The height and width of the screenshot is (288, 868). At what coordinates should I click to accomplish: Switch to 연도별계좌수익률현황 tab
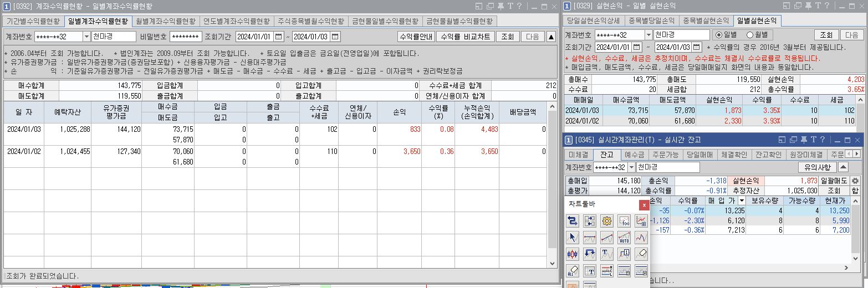click(x=237, y=21)
